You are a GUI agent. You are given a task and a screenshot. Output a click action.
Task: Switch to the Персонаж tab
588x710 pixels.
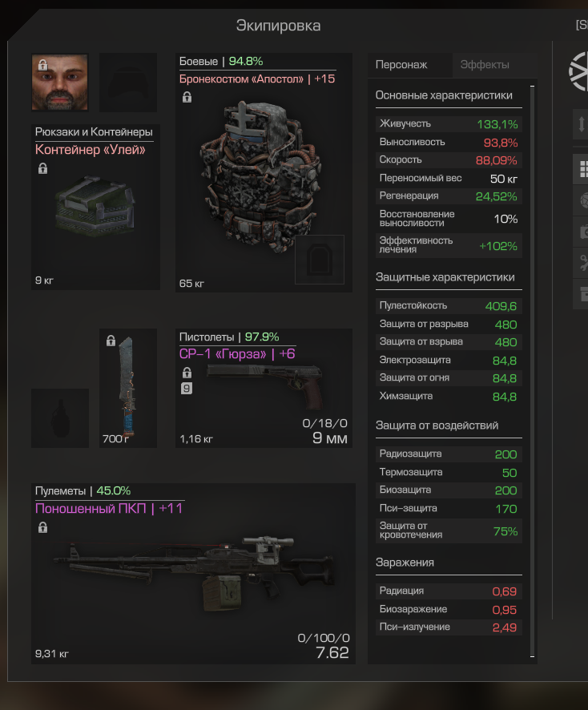pyautogui.click(x=401, y=65)
